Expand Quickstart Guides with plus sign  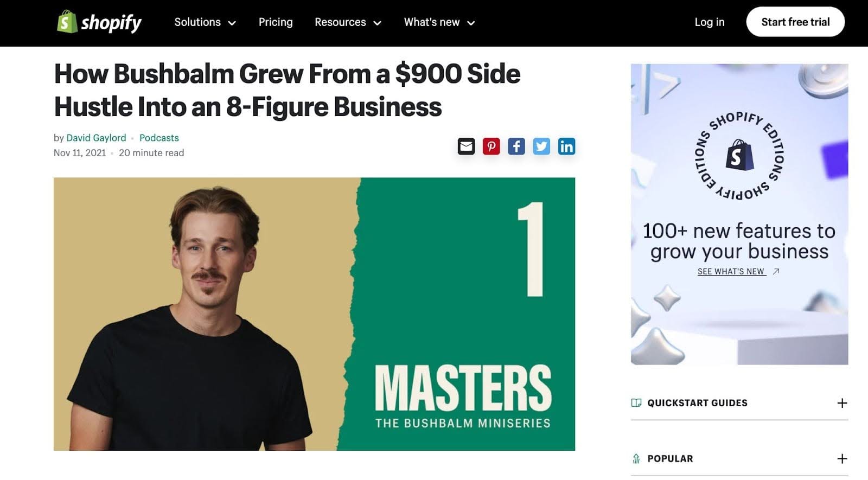click(x=842, y=403)
